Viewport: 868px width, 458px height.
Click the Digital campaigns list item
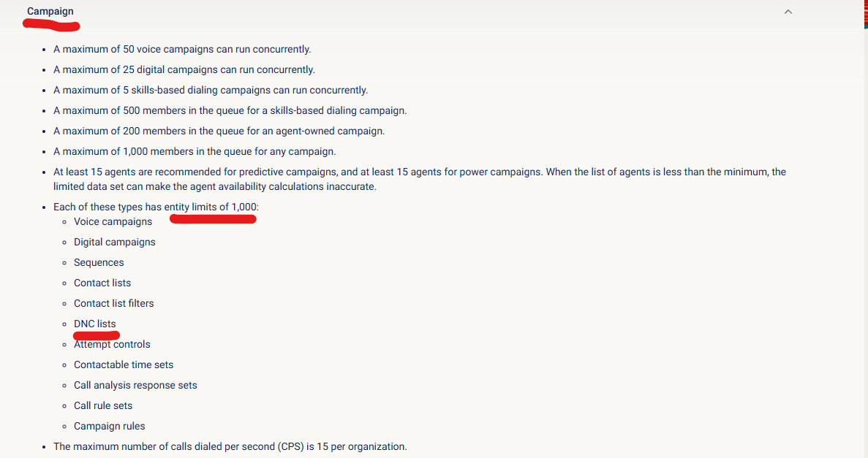[x=115, y=242]
